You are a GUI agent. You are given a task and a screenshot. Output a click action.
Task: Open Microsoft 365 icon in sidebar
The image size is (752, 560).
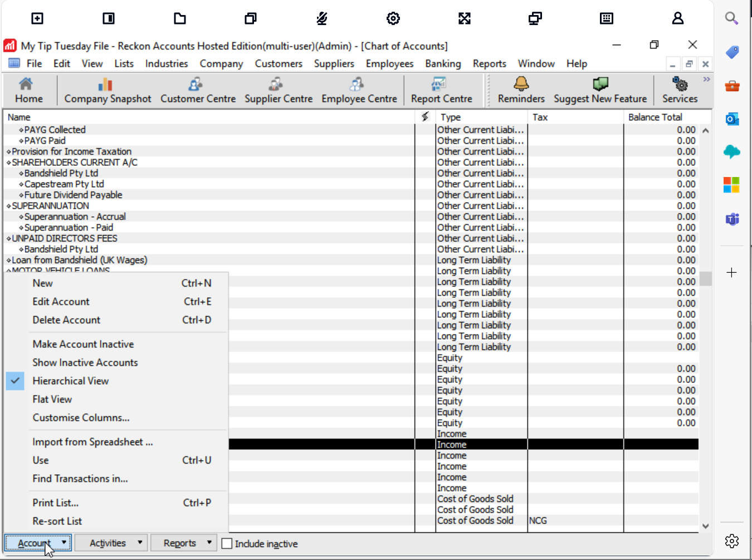tap(732, 185)
